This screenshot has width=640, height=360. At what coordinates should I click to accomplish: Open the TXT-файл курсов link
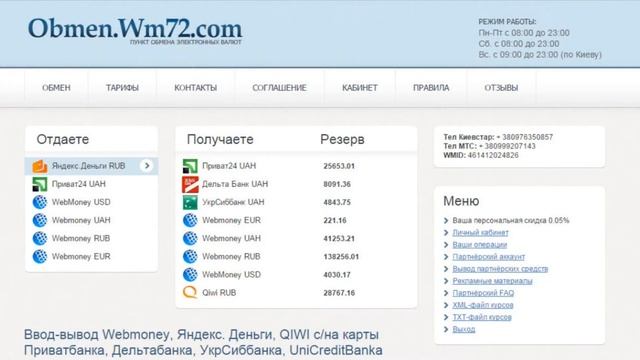[x=482, y=317]
